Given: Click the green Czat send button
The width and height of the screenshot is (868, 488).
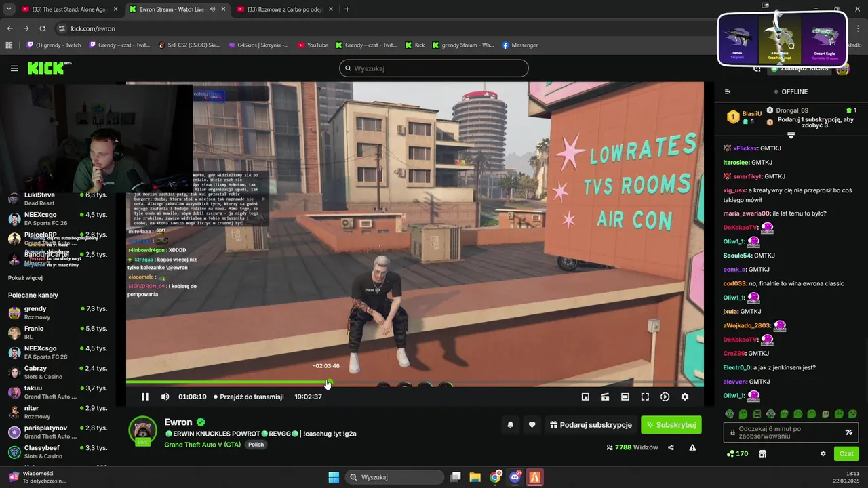Looking at the screenshot, I should coord(846,453).
